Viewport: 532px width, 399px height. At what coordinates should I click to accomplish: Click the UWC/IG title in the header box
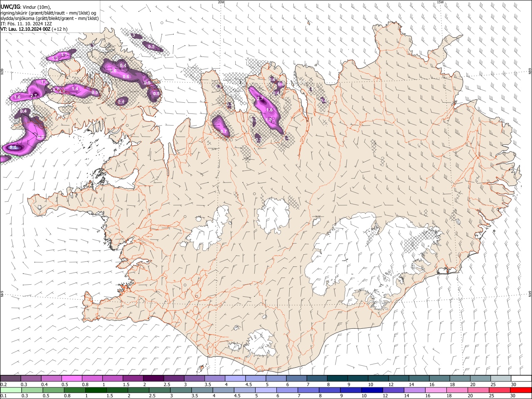pyautogui.click(x=10, y=7)
